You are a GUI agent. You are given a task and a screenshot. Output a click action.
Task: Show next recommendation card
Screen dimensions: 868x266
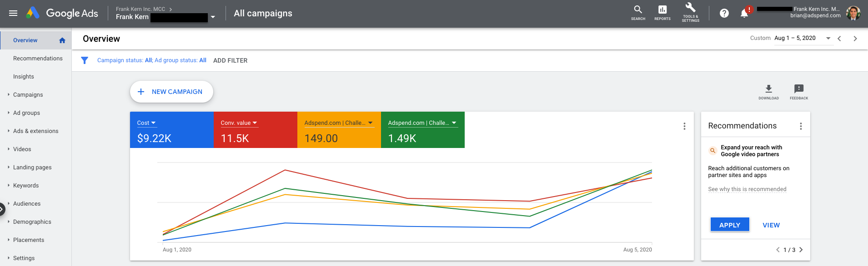(801, 250)
